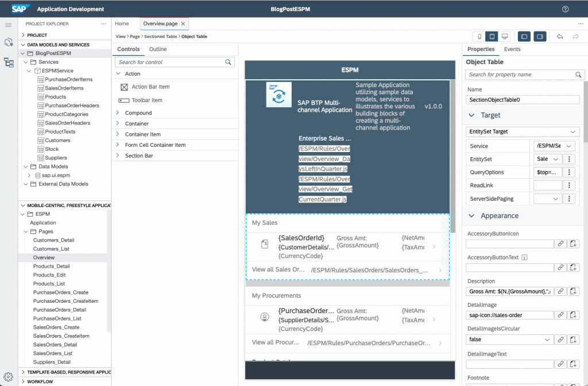Viewport: 588px width, 386px height.
Task: Collapse the Target properties section
Action: 472,115
